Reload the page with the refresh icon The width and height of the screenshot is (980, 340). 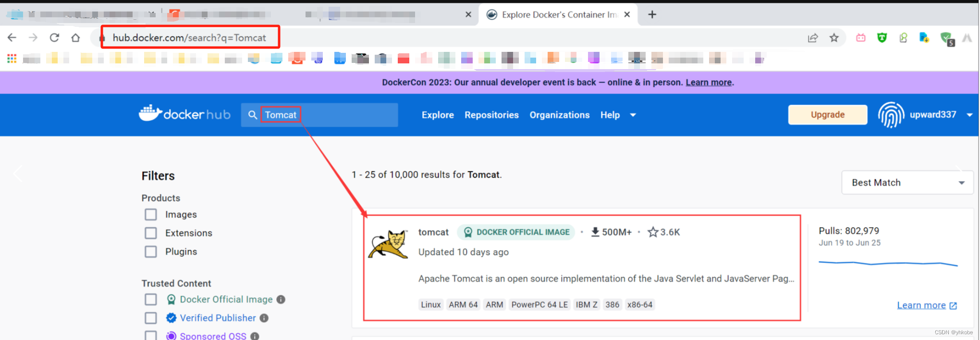54,37
